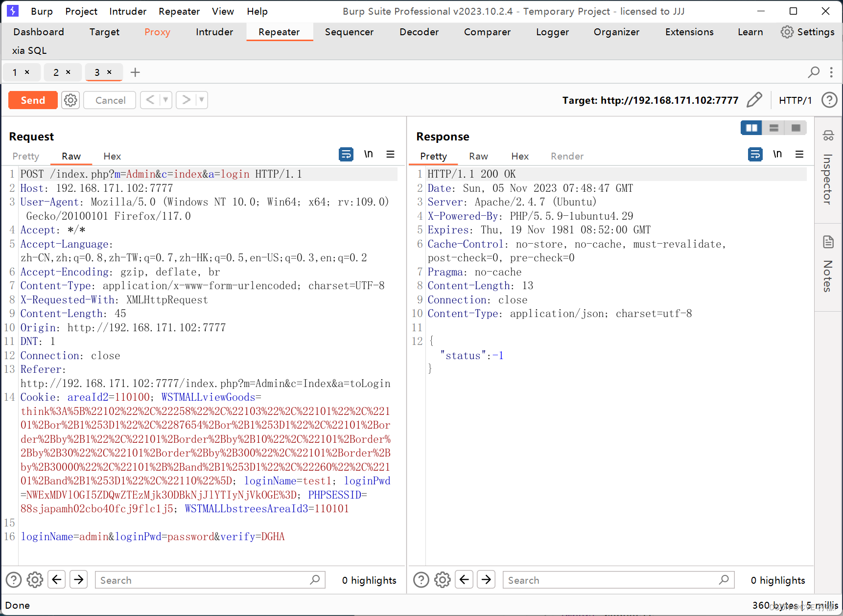Go to next Request search match
Image resolution: width=843 pixels, height=616 pixels.
coord(79,580)
